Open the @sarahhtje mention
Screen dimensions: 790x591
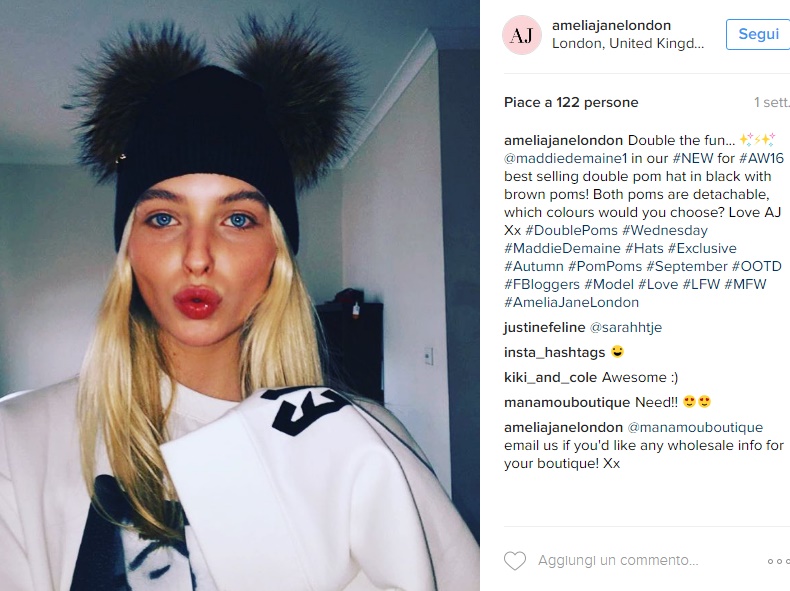coord(626,327)
